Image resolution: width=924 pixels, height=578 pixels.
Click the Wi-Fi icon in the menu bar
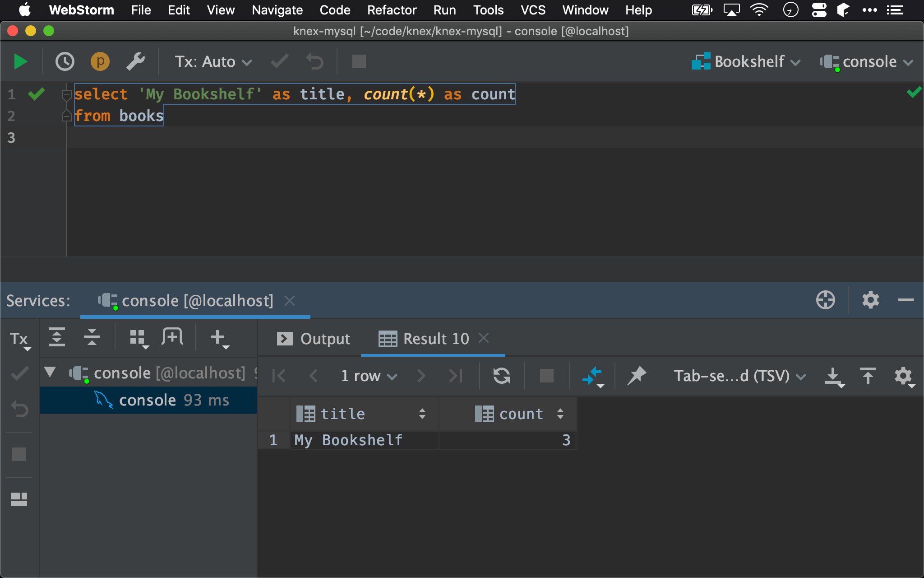click(x=759, y=10)
